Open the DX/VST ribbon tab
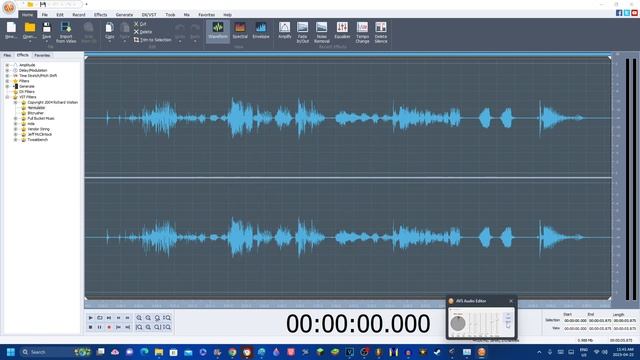 (x=149, y=15)
